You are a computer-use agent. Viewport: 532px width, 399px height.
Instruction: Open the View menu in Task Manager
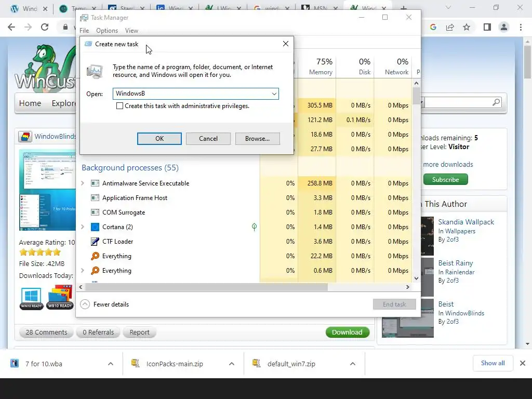[x=131, y=31]
